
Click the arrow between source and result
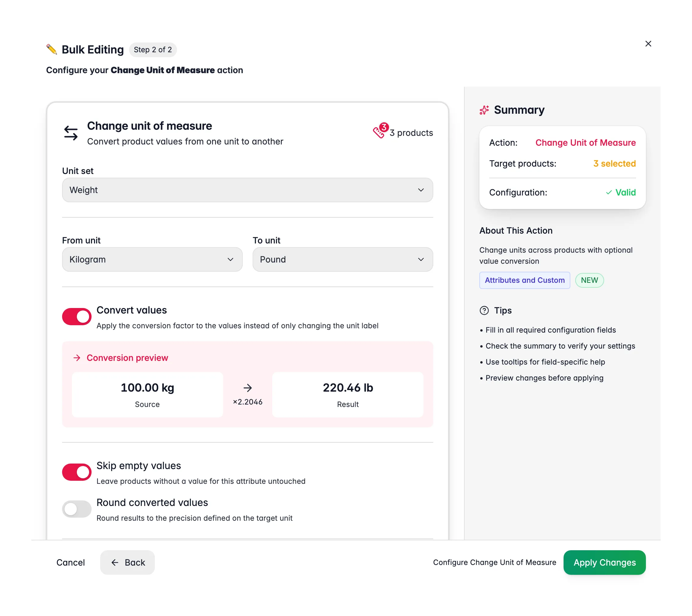pyautogui.click(x=247, y=388)
